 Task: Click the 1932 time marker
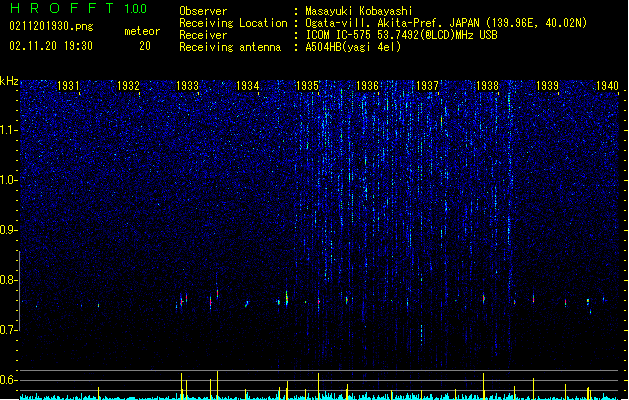(128, 85)
